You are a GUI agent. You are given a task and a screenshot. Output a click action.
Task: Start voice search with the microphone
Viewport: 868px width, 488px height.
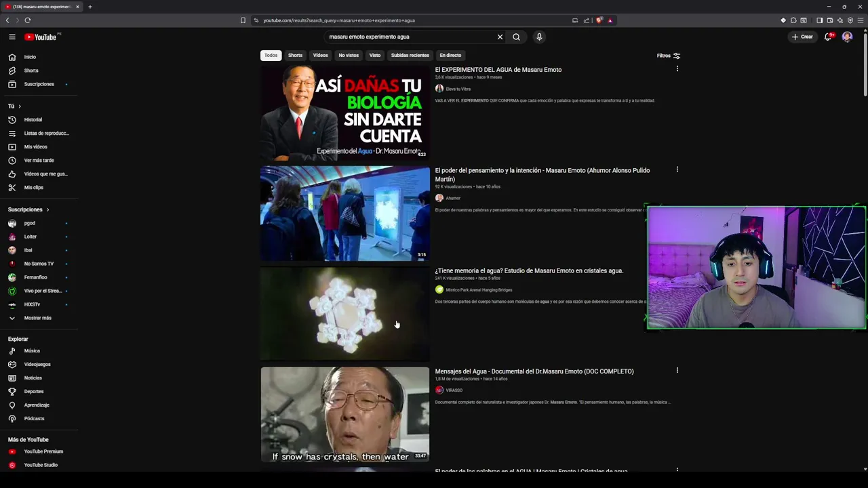click(x=539, y=37)
